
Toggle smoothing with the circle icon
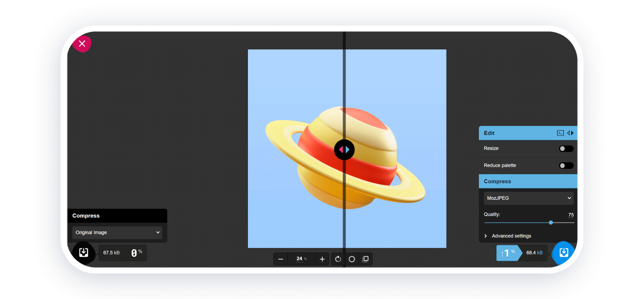[351, 259]
